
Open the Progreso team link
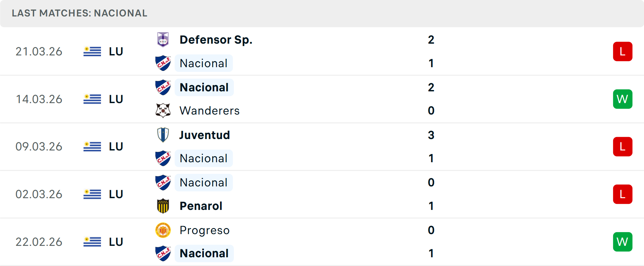click(205, 230)
